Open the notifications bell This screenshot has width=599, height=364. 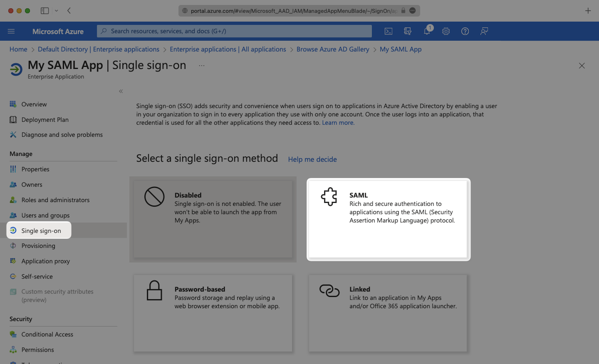click(427, 31)
